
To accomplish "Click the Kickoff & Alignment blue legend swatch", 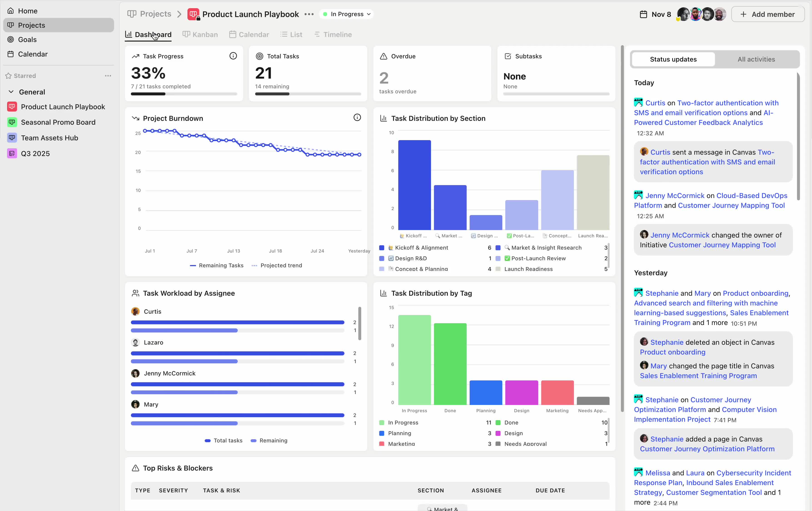I will click(382, 248).
